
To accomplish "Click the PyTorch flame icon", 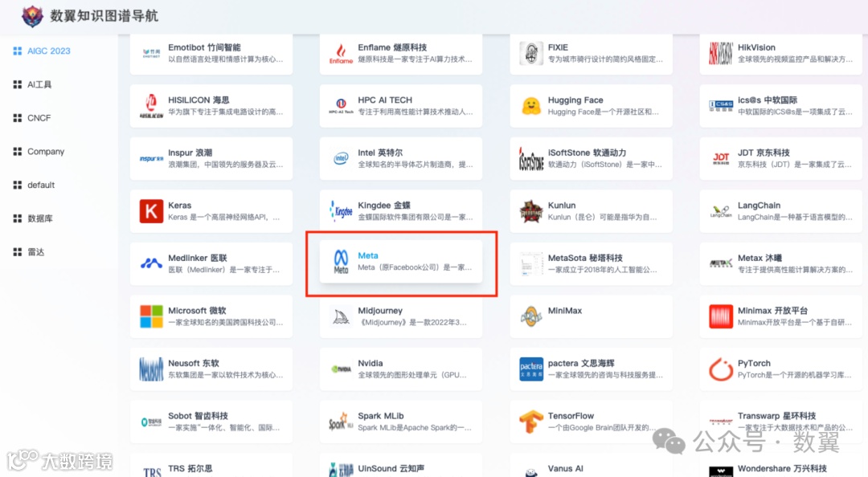I will tap(721, 369).
